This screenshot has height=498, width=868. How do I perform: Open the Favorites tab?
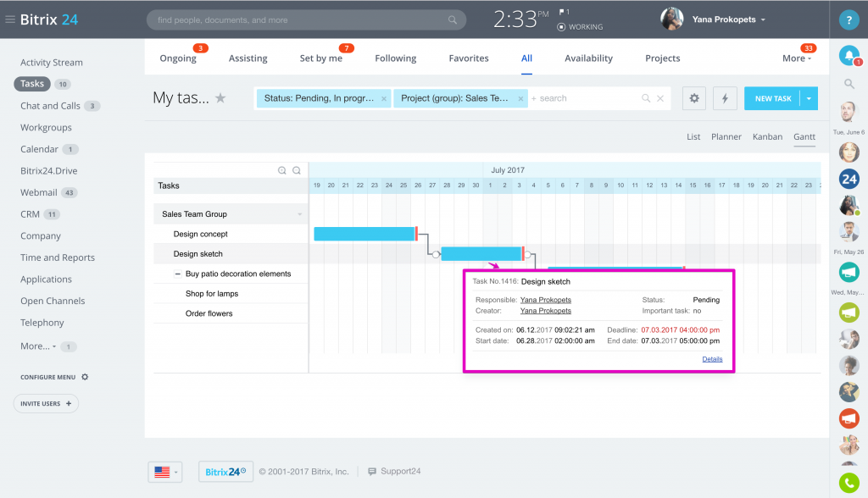pos(469,58)
